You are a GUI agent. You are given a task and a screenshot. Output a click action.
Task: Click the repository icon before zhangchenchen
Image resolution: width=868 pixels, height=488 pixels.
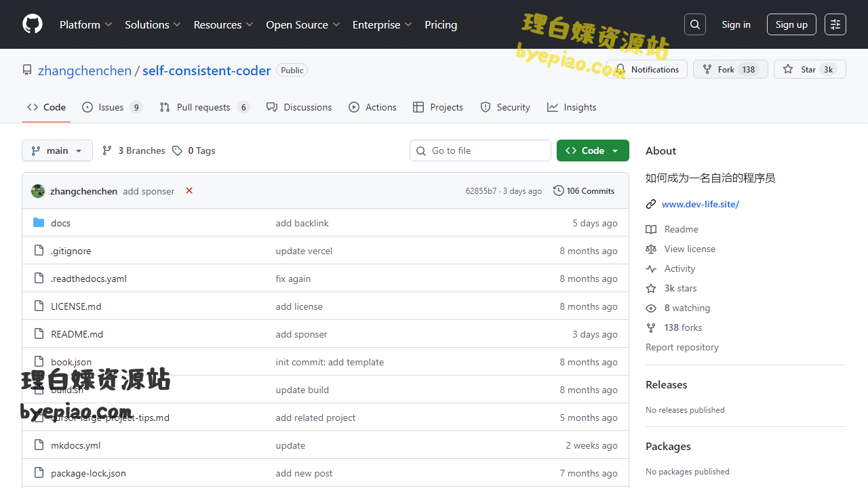(x=27, y=70)
